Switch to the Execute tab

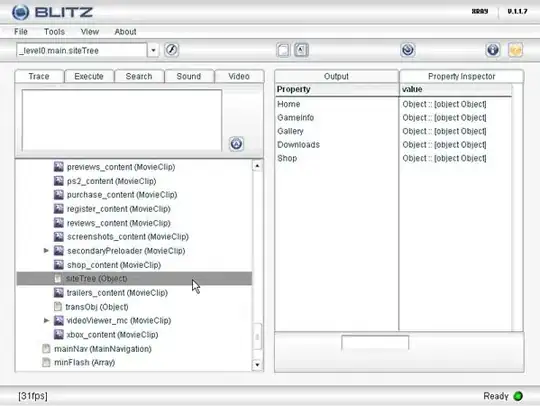click(89, 76)
